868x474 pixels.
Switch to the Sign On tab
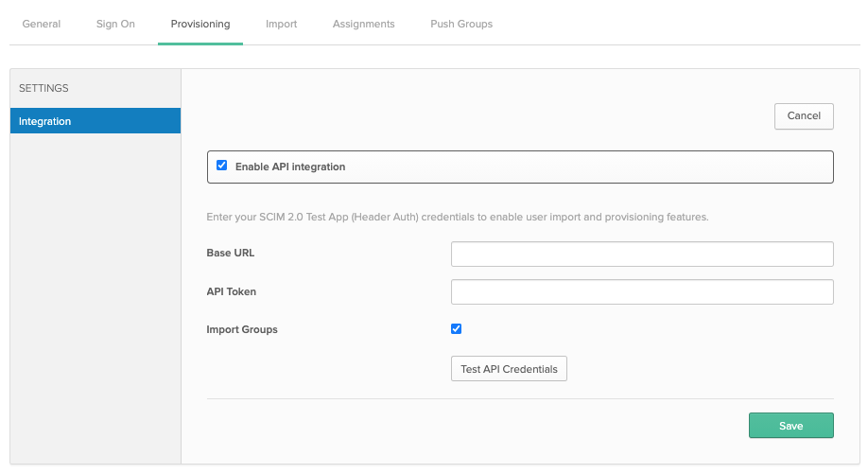tap(115, 24)
